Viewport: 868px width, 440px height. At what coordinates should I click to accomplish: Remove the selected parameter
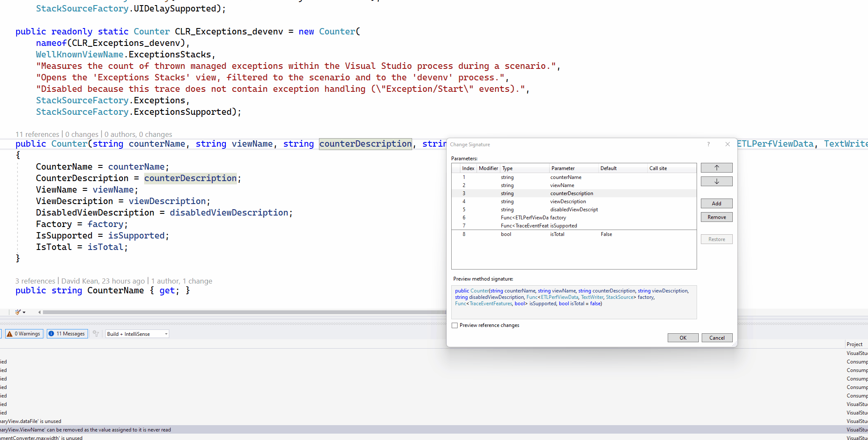[716, 217]
